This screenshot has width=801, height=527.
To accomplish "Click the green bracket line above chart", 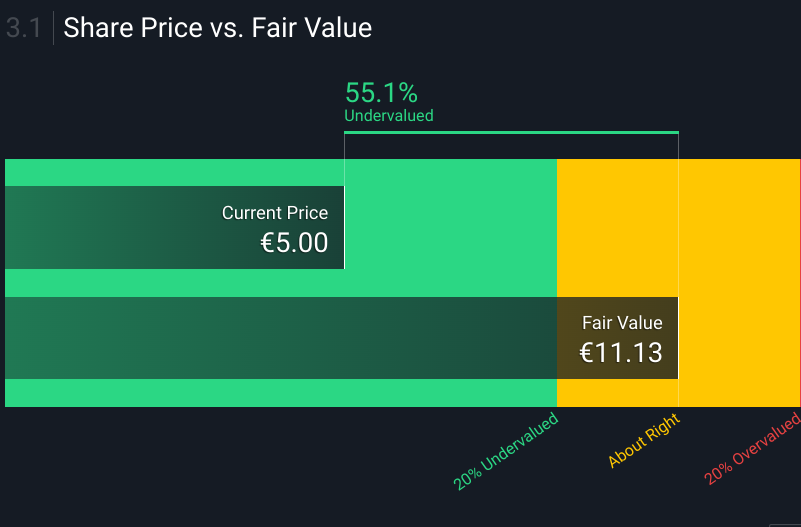I will click(510, 132).
